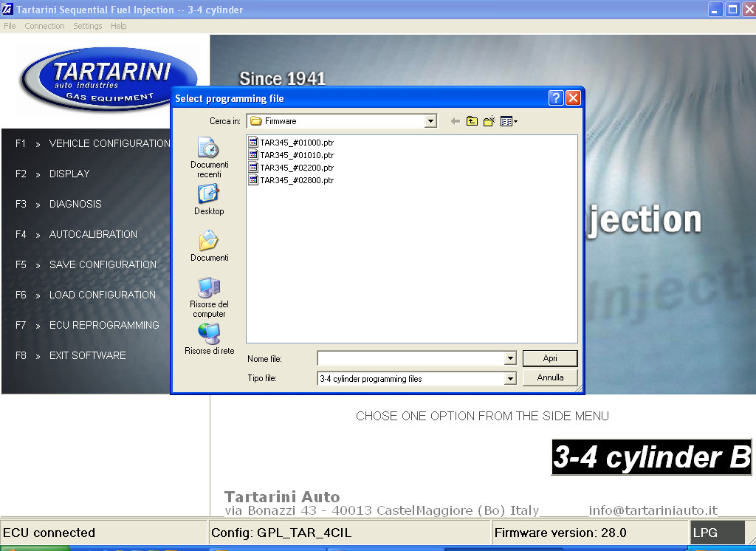756x551 pixels.
Task: Choose F5 Save Configuration
Action: pyautogui.click(x=86, y=264)
